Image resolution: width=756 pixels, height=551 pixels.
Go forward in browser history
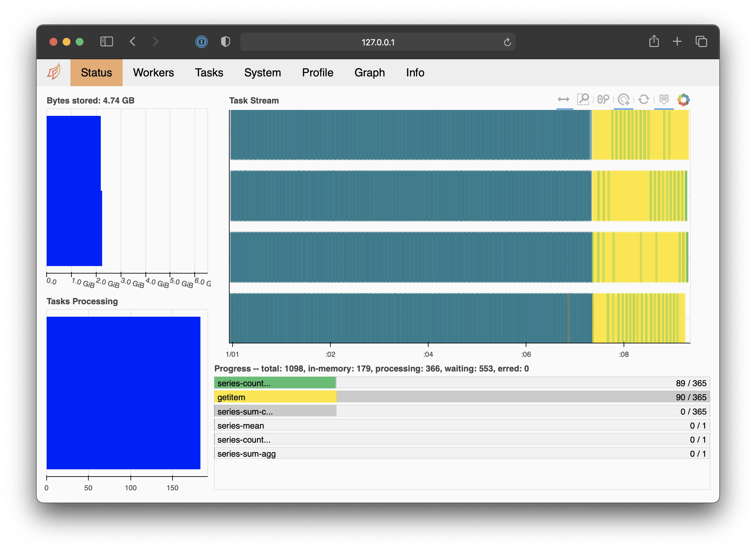[155, 42]
